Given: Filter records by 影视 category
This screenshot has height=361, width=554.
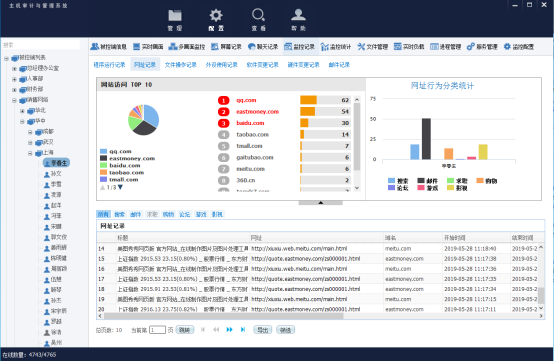Looking at the screenshot, I should tap(217, 214).
